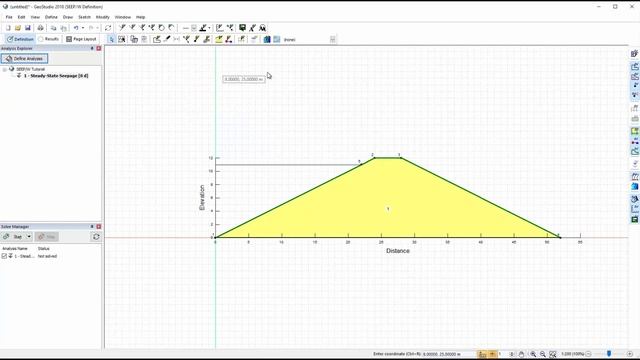This screenshot has height=360, width=640.
Task: Click the Print icon
Action: [40, 28]
